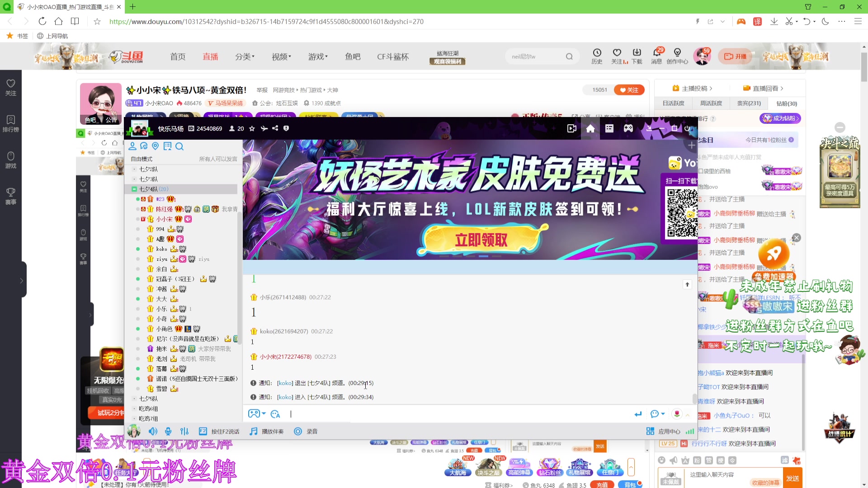Click the microphone icon in the voice toolbar
The image size is (868, 488).
pyautogui.click(x=168, y=431)
